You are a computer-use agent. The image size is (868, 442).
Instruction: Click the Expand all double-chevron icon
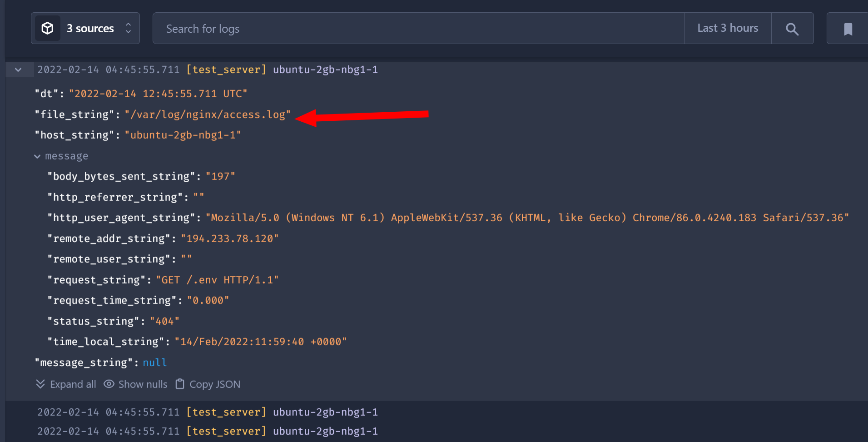point(40,384)
